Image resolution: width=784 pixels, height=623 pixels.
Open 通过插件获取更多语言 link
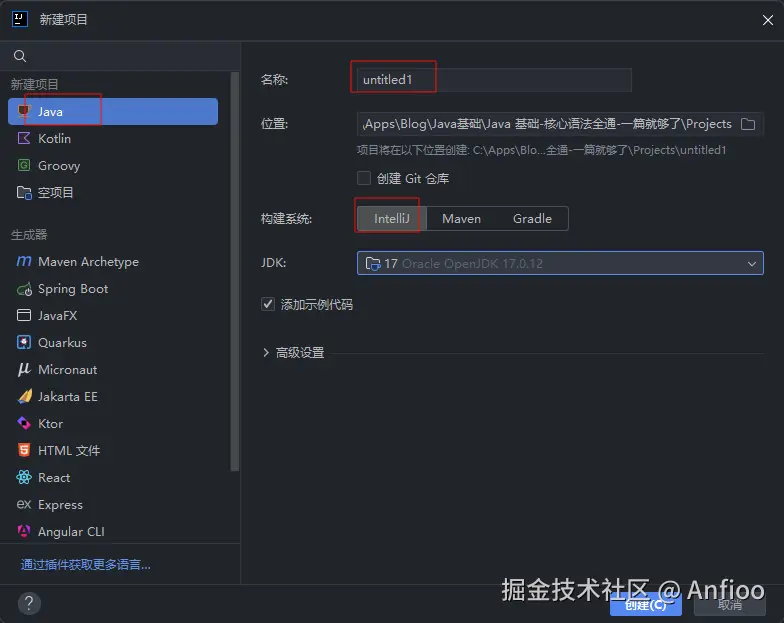click(x=86, y=564)
